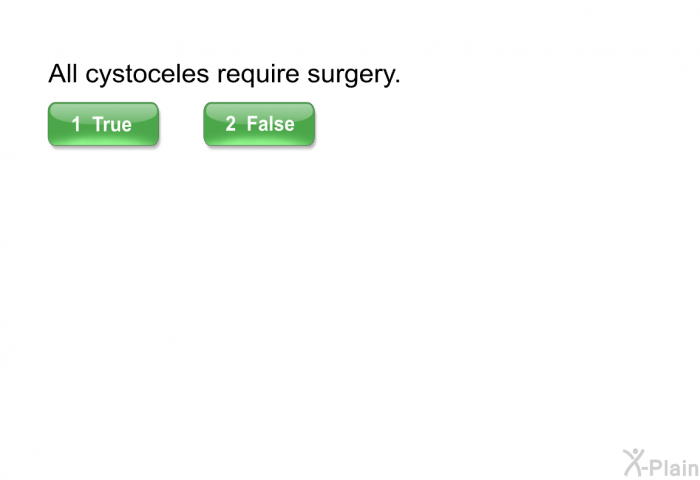Screen dimensions: 700x480
Task: Select the number 1 on True button
Action: (76, 124)
